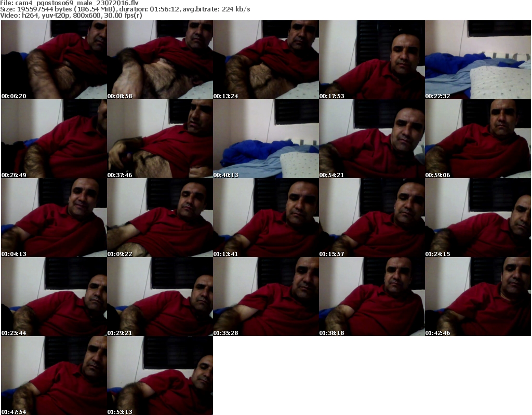Select the thumbnail stamped 01:15:57
The width and height of the screenshot is (532, 415).
[x=372, y=218]
